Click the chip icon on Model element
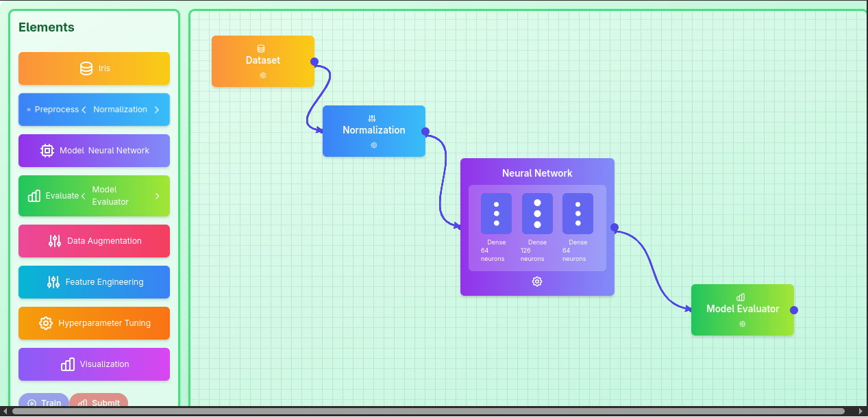 [x=47, y=151]
